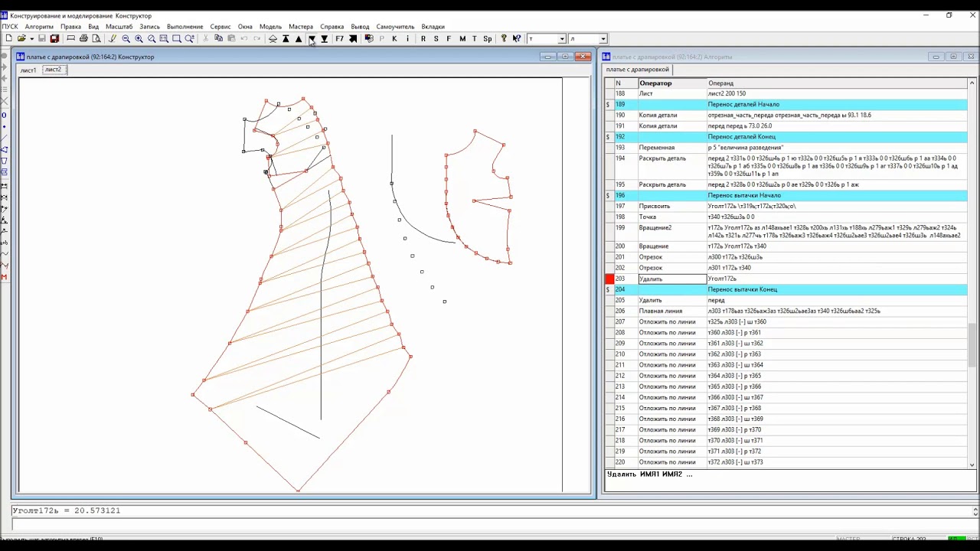Click the Open folder icon
Viewport: 980px width, 551px height.
pos(21,38)
